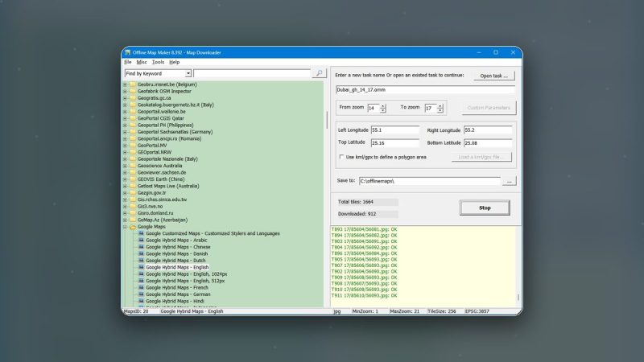Select Geoportal Sachsenatlas (Germany) in the tree
Viewport: 644px width, 362px height.
click(175, 132)
